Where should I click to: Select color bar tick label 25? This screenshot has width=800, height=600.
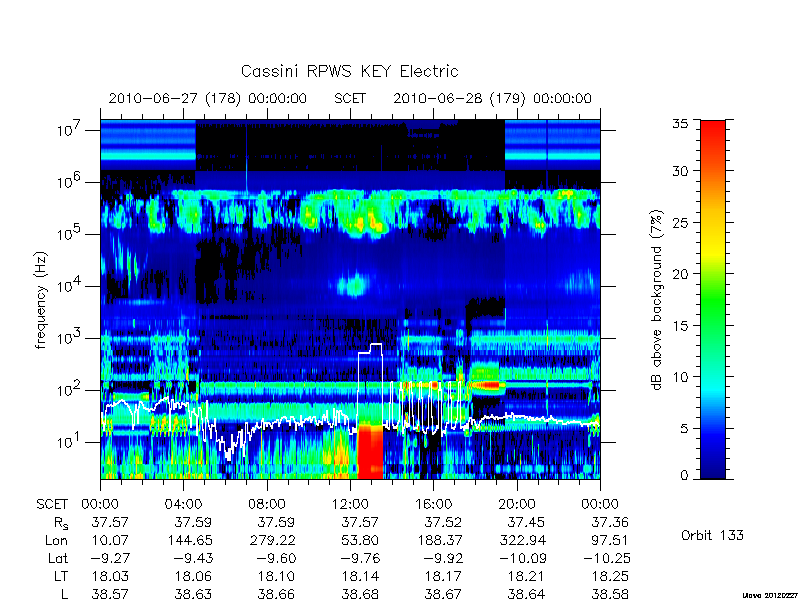pos(680,223)
